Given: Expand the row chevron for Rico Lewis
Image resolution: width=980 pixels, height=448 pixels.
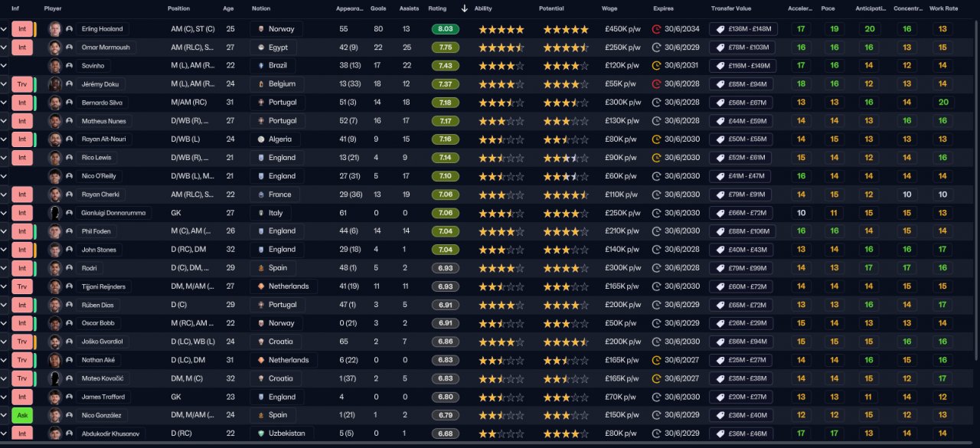Looking at the screenshot, I should point(4,158).
